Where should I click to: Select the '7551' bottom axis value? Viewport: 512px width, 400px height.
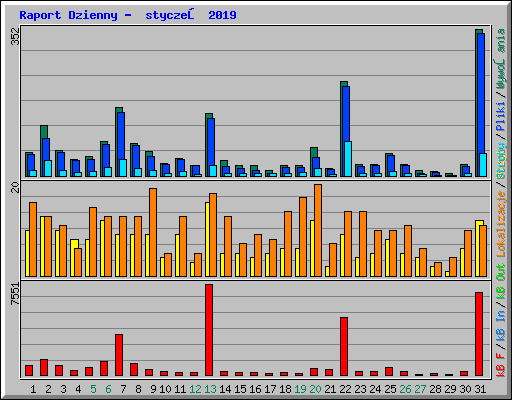coord(15,294)
